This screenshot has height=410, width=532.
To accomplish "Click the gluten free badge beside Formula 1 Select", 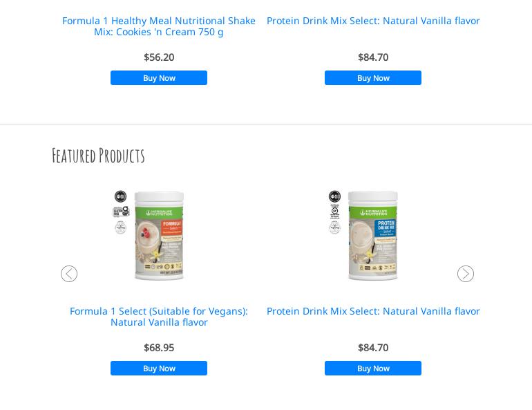I will coord(121,211).
